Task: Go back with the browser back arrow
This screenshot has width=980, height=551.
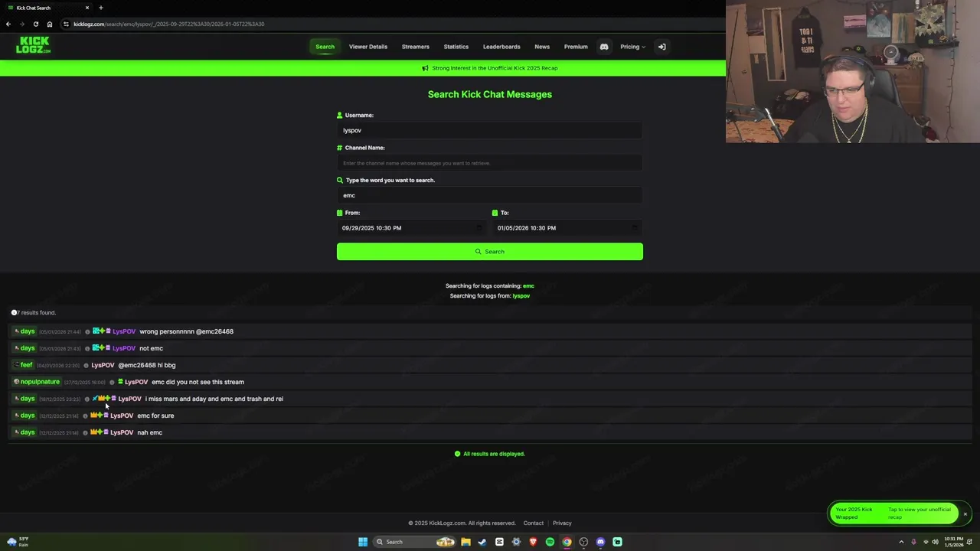Action: click(8, 24)
